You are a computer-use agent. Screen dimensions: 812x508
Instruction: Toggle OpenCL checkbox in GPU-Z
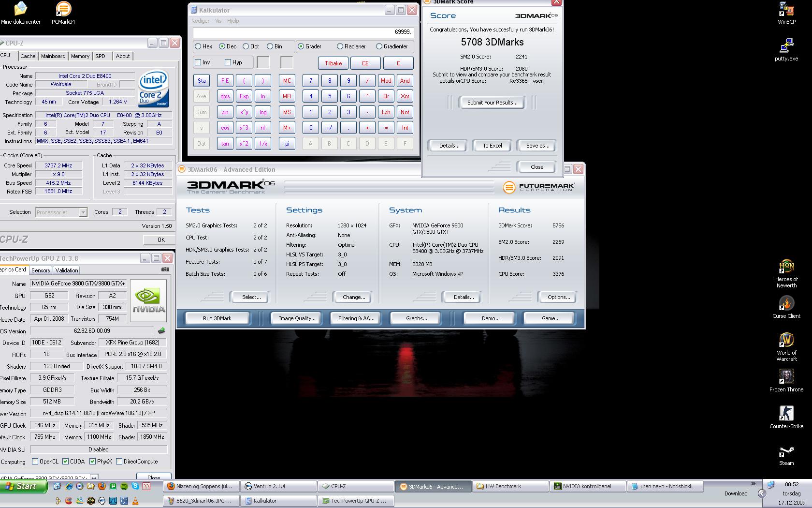pyautogui.click(x=35, y=462)
